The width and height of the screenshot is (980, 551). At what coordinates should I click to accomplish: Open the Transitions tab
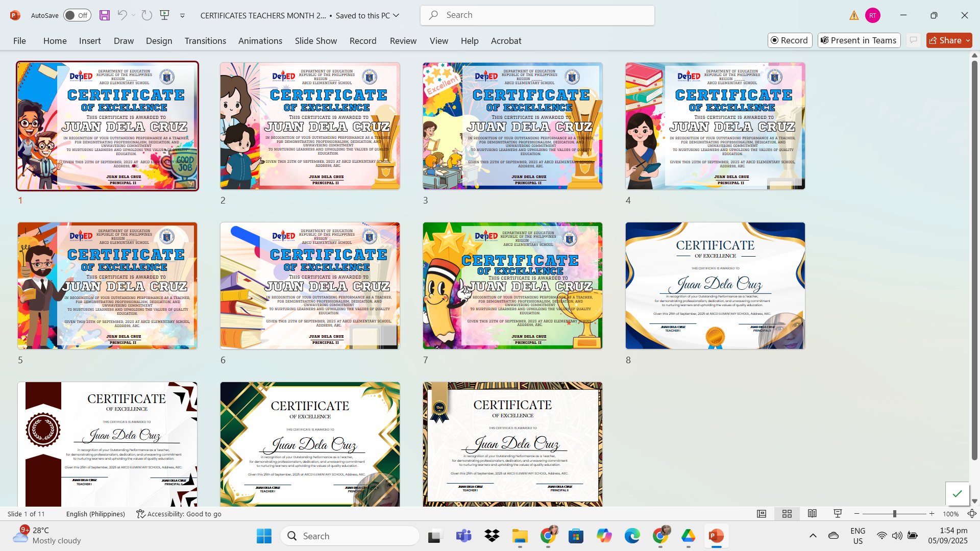click(x=205, y=41)
